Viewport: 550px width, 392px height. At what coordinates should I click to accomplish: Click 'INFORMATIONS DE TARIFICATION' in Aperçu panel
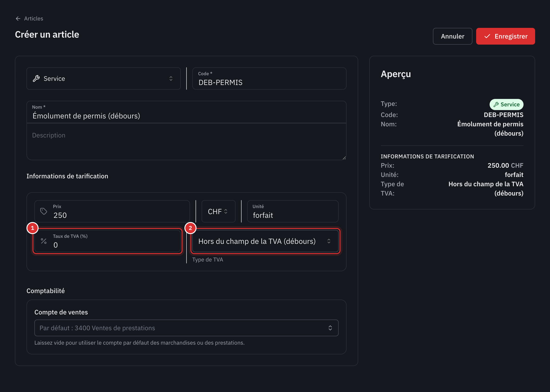(x=427, y=157)
